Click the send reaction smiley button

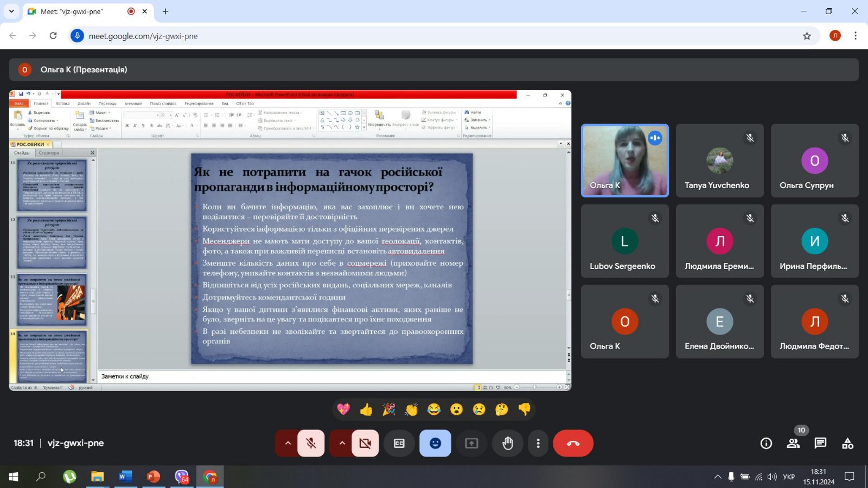(435, 444)
